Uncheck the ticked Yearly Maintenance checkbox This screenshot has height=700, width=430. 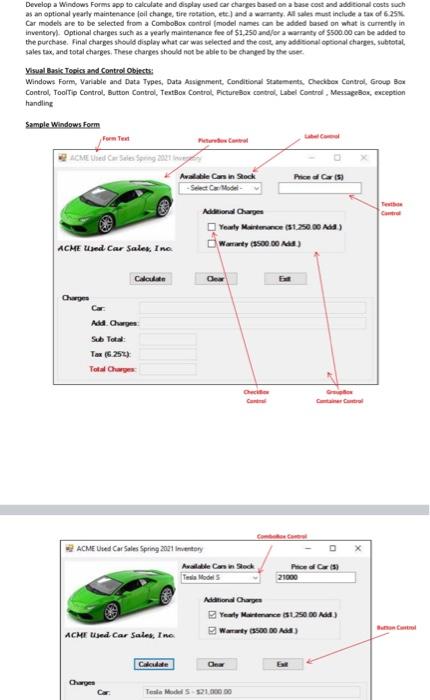tap(213, 615)
